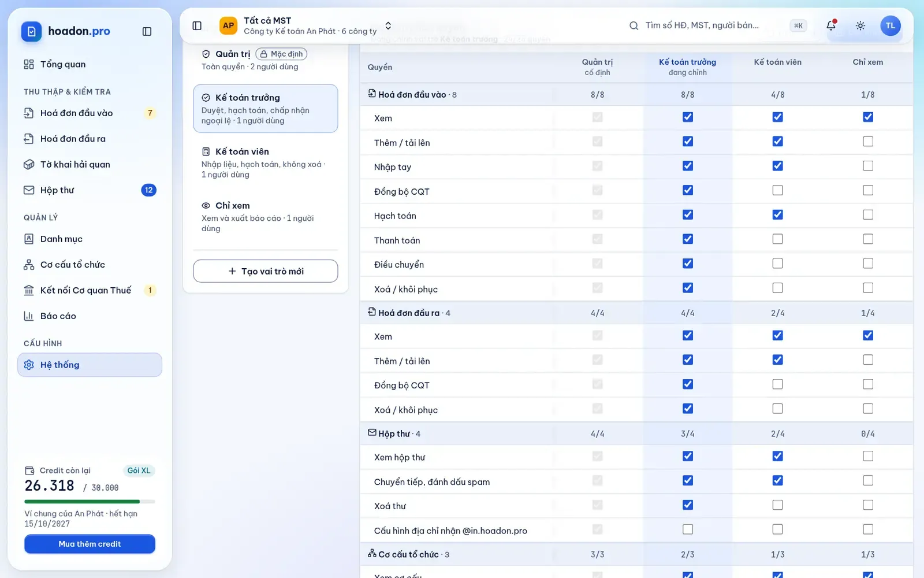Click the credit remaining progress bar
Viewport: 924px width, 578px height.
[x=90, y=501]
